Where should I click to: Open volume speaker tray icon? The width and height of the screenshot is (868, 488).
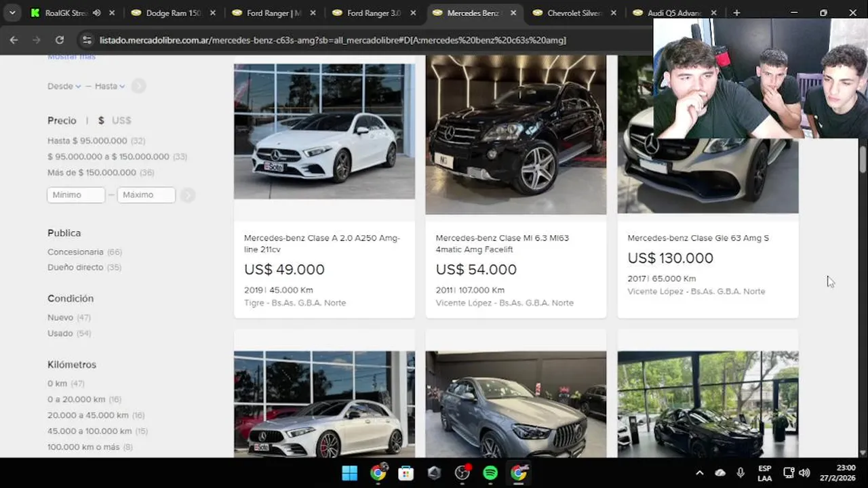[x=804, y=473]
